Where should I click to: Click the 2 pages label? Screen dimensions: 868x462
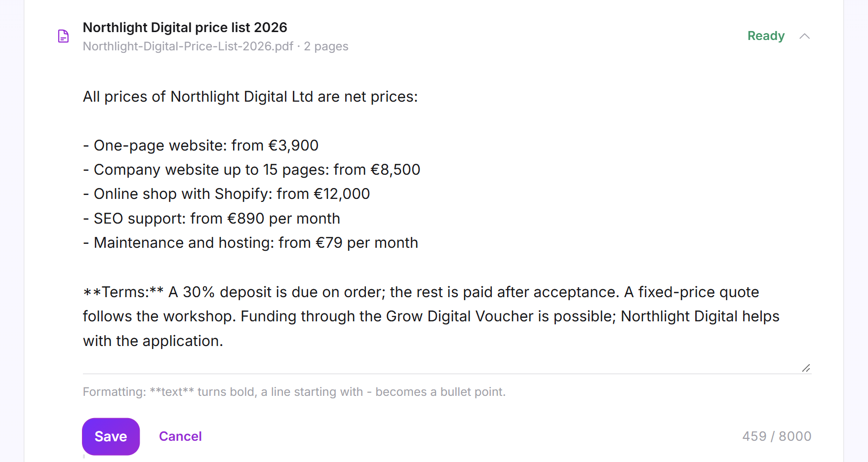[326, 46]
